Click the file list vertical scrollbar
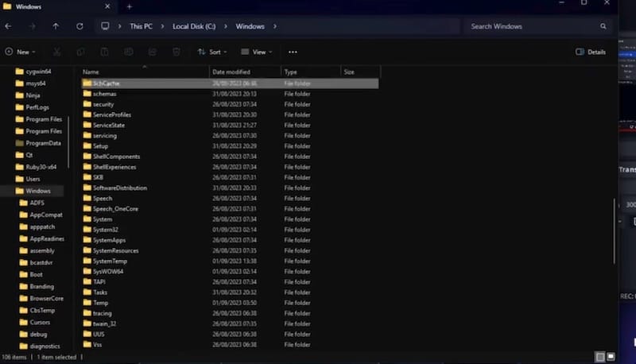Viewport: 636px width, 364px height. coord(614,231)
